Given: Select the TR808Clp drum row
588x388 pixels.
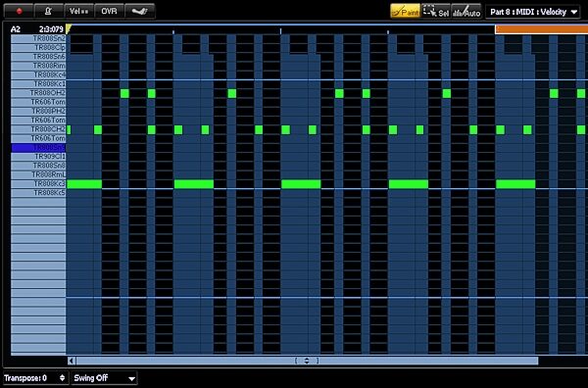Looking at the screenshot, I should (x=38, y=48).
